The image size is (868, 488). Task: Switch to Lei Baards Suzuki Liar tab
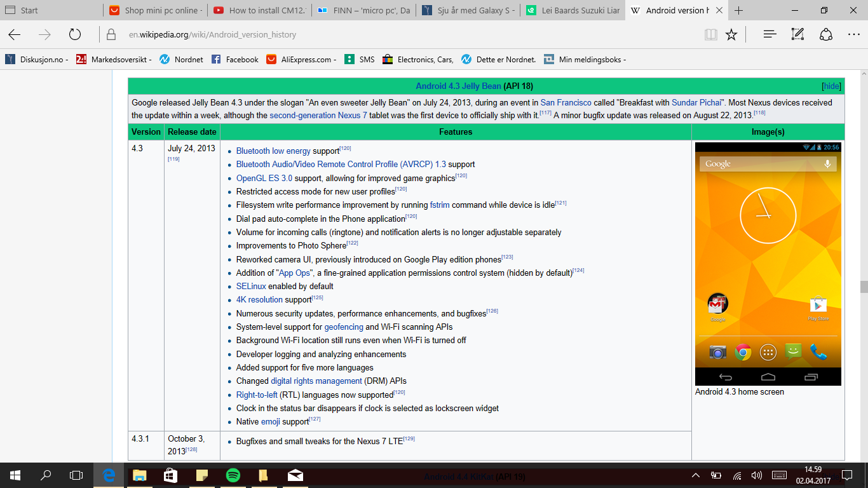[573, 10]
